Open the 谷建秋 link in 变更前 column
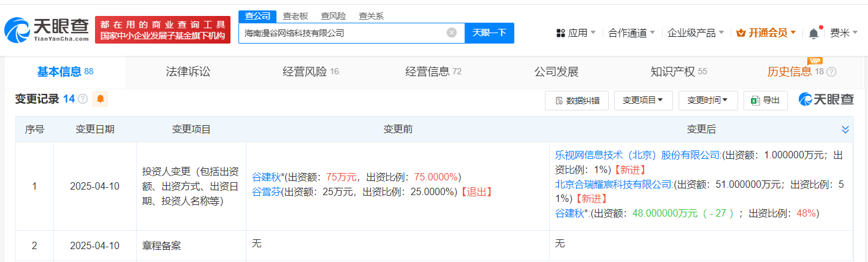 point(266,177)
